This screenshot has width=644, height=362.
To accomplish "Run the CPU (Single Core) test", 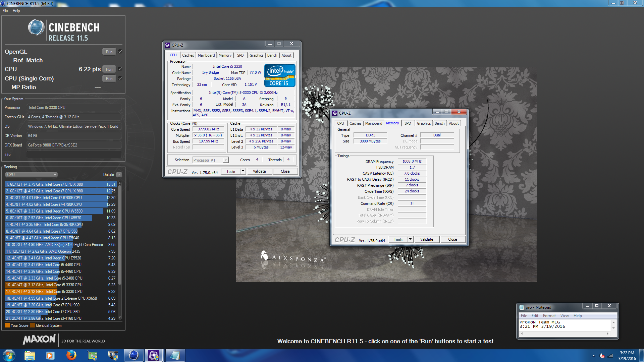I will (x=109, y=79).
